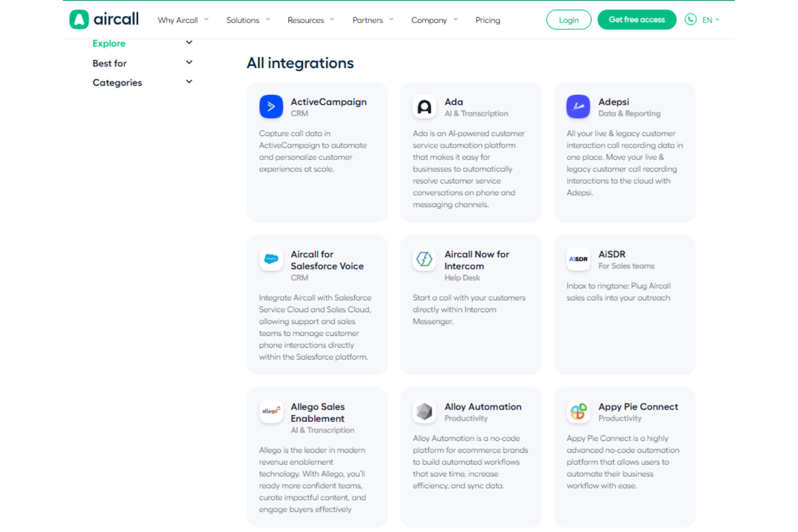Click the Login button
This screenshot has height=532, width=798.
569,20
